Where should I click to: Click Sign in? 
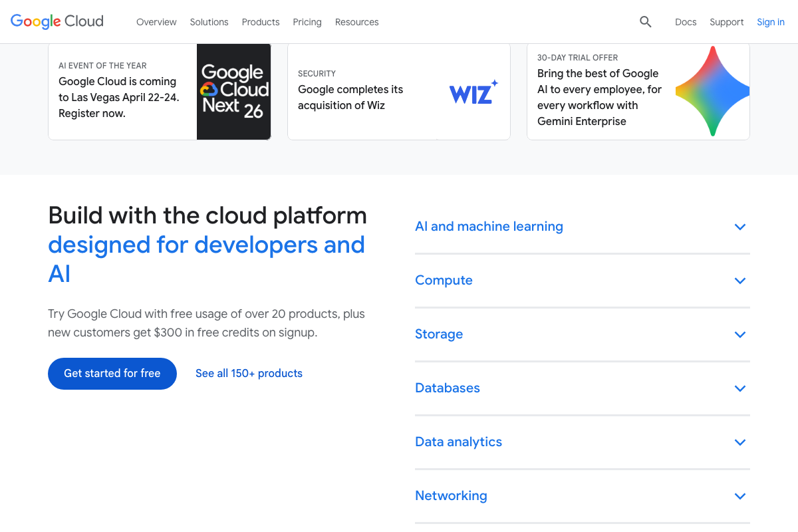pyautogui.click(x=771, y=22)
